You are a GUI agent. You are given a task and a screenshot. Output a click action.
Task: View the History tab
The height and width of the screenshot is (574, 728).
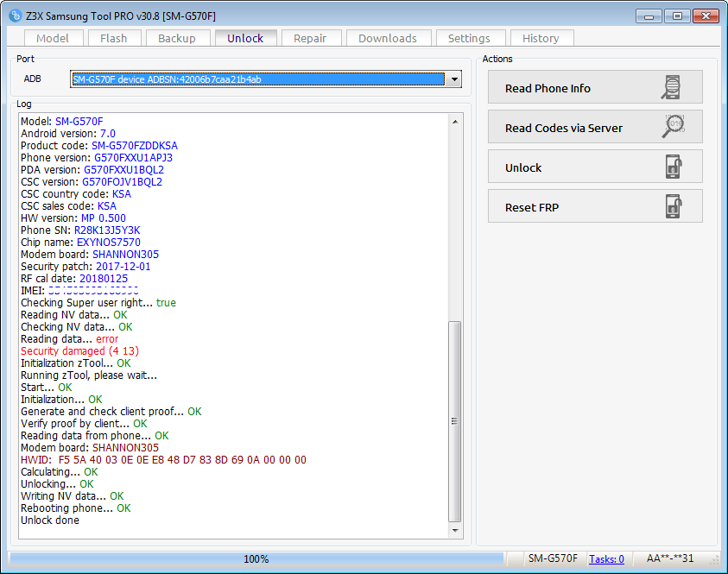point(541,39)
